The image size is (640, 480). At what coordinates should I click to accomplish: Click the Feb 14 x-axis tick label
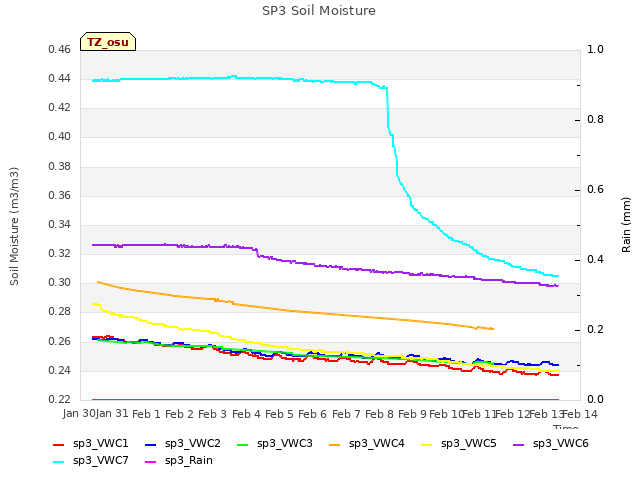[580, 414]
